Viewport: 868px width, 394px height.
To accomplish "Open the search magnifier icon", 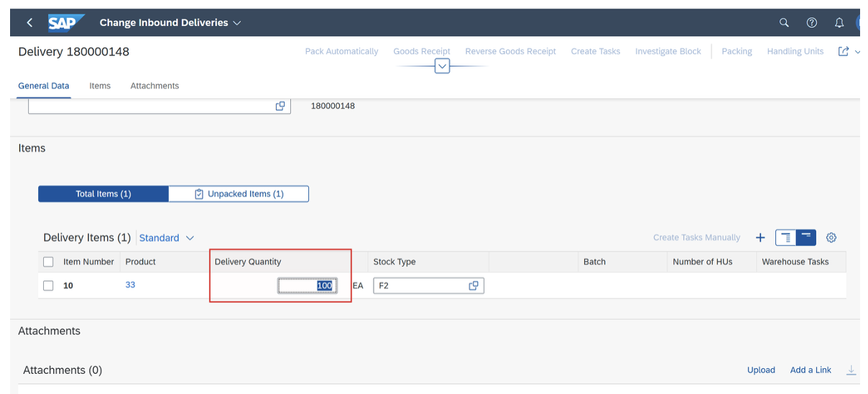I will pyautogui.click(x=784, y=22).
